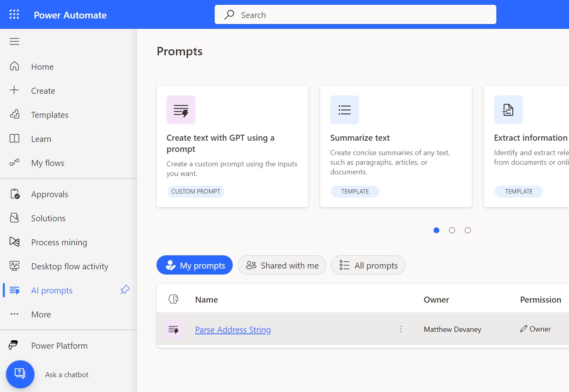Switch to the Shared with me tab

point(282,265)
